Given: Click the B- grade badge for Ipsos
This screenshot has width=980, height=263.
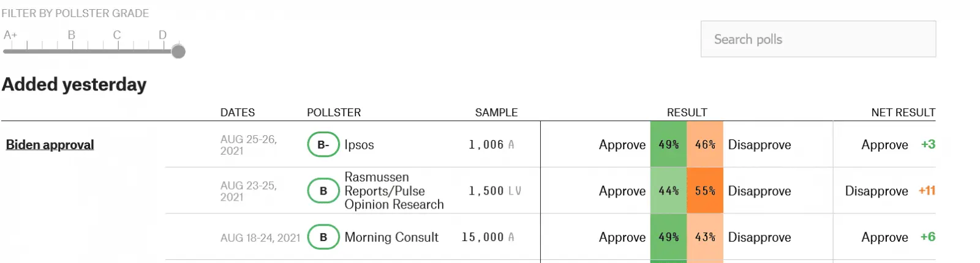Looking at the screenshot, I should click(x=323, y=145).
